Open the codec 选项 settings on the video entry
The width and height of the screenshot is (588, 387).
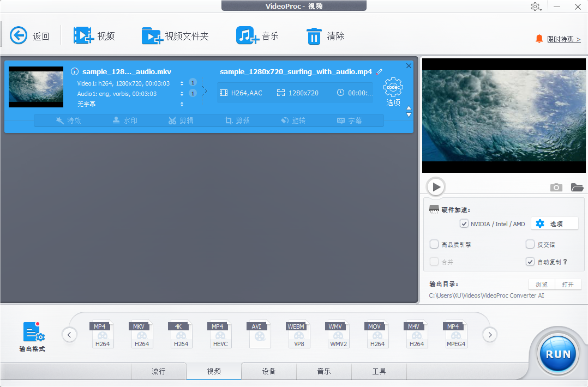tap(393, 90)
